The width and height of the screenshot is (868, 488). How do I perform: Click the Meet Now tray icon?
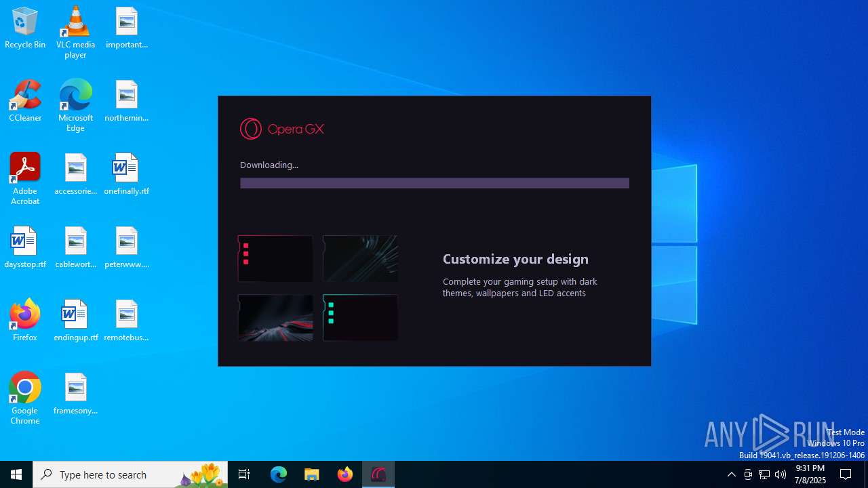[748, 474]
